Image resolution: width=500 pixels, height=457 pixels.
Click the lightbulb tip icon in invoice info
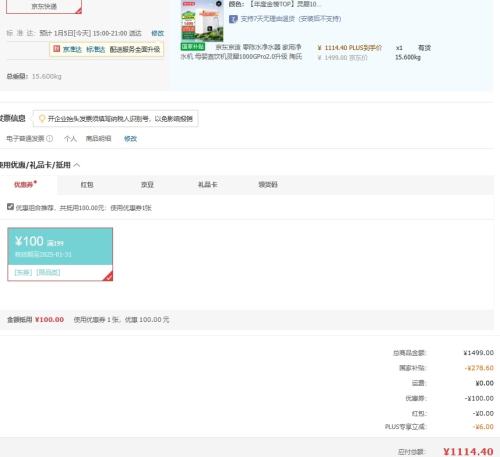click(x=42, y=119)
